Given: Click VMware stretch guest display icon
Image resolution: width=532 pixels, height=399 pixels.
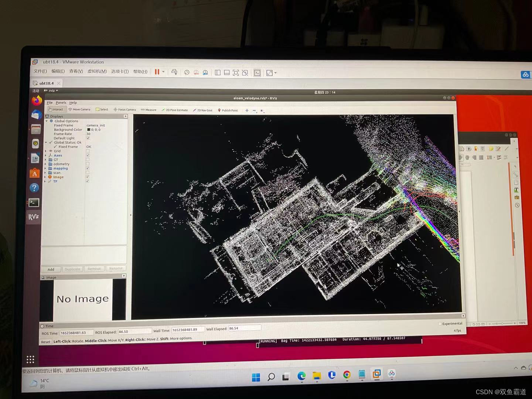Looking at the screenshot, I should point(270,73).
